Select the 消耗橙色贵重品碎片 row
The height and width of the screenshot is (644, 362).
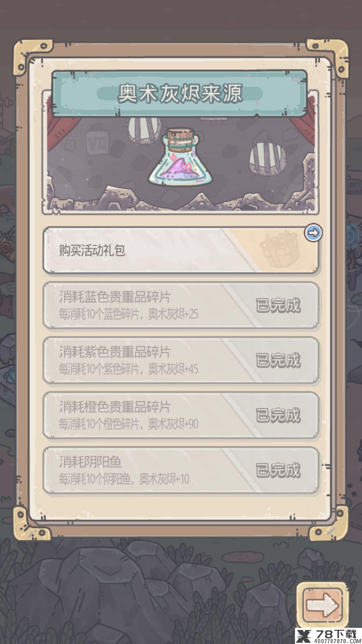(x=181, y=415)
